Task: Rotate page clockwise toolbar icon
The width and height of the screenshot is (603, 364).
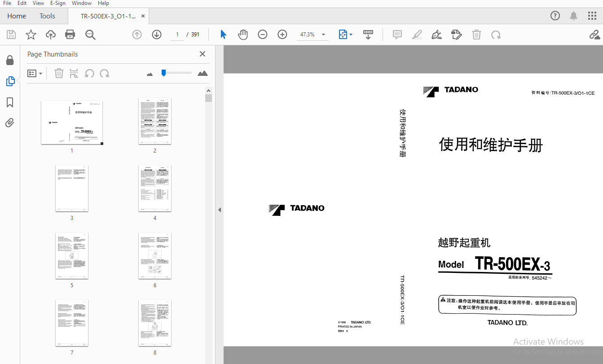Action: 496,35
